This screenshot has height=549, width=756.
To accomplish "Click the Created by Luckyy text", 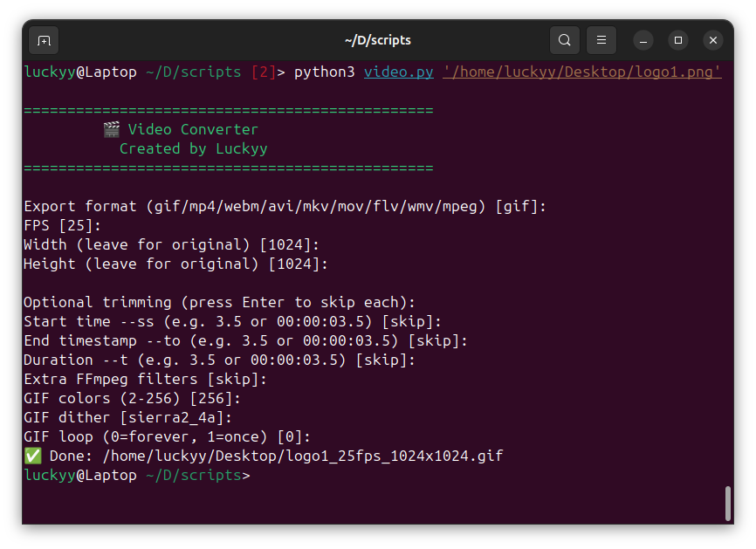I will 194,148.
